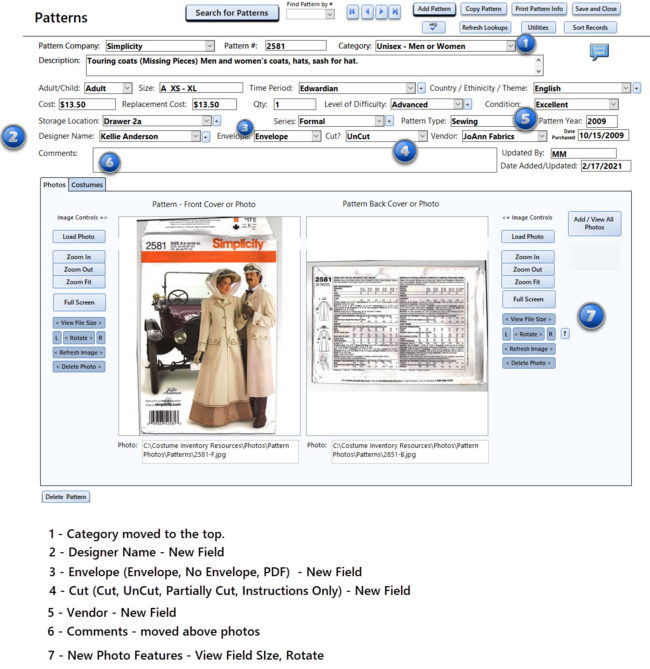This screenshot has width=650, height=669.
Task: Rotate back cover photo left (L)
Action: [506, 334]
